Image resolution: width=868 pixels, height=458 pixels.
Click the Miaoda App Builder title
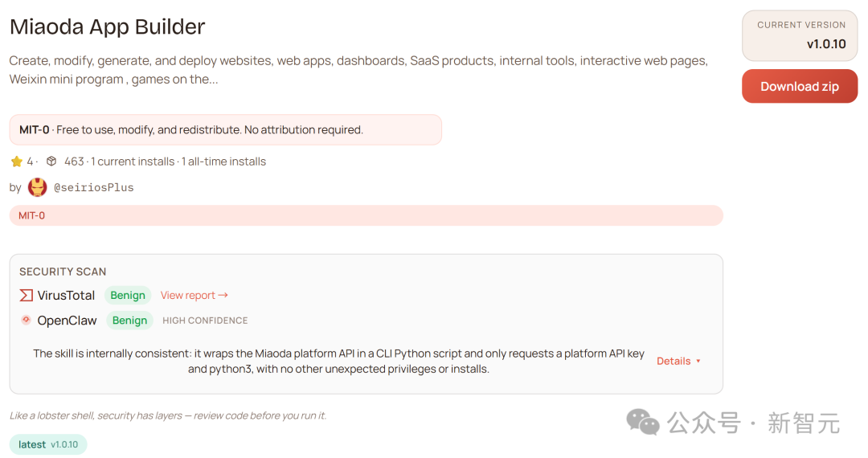108,27
